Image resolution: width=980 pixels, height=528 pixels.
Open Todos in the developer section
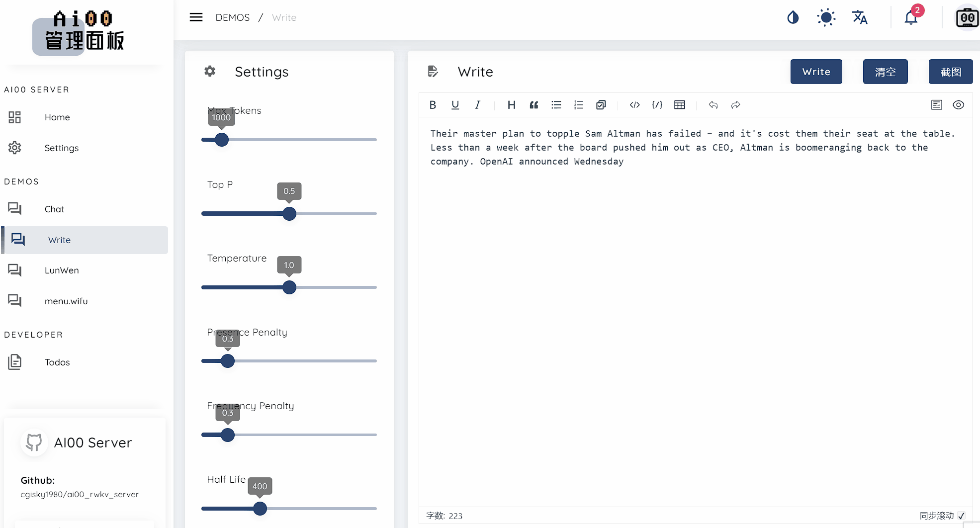pos(85,362)
